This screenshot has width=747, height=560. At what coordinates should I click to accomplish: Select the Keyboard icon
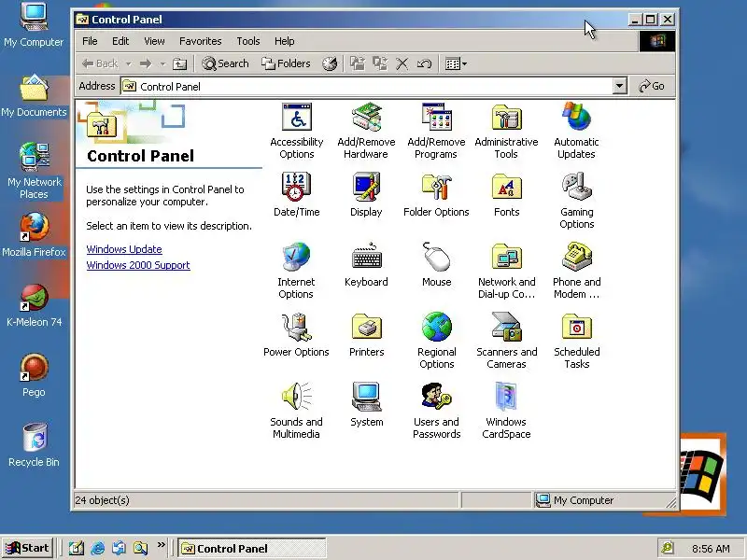[366, 265]
